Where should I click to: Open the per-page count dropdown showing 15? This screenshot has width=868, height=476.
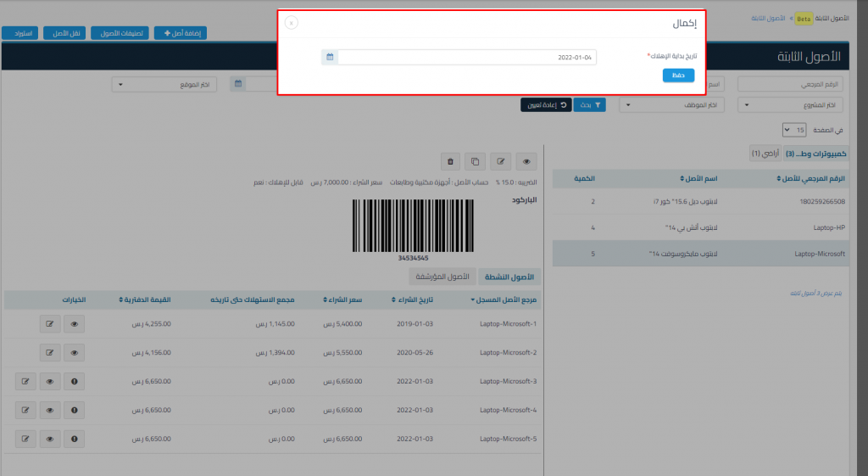click(x=794, y=130)
